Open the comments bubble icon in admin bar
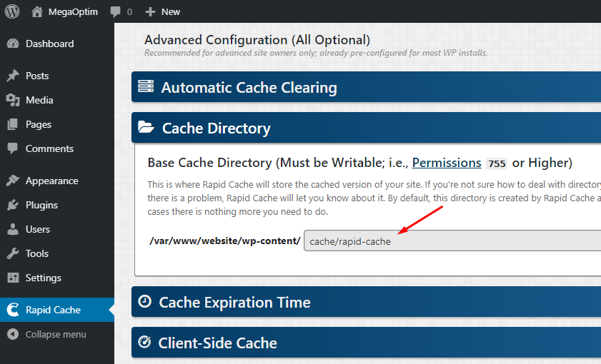The width and height of the screenshot is (601, 364). pos(115,12)
